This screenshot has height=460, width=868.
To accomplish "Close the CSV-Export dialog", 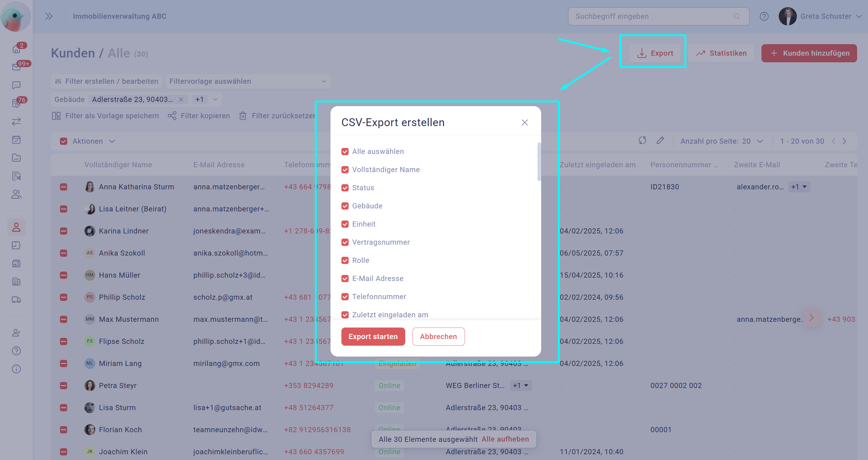I will pyautogui.click(x=524, y=122).
